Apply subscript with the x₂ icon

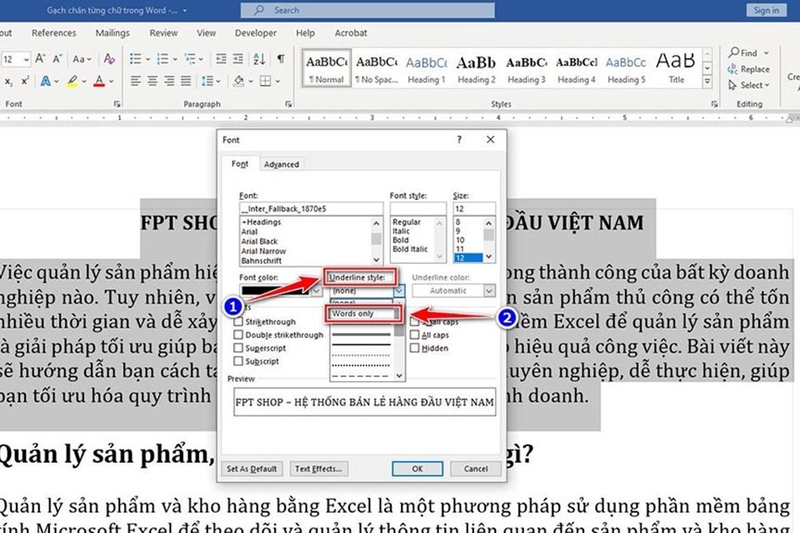click(x=8, y=82)
